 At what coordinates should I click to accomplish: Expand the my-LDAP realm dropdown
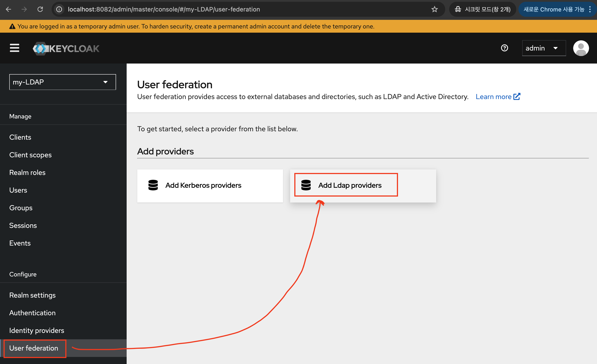point(62,82)
